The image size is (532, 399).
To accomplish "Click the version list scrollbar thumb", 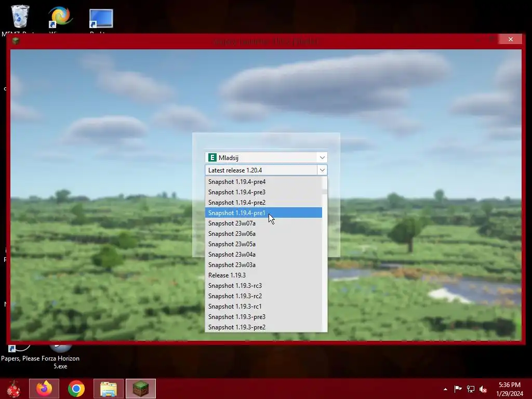I will click(x=325, y=192).
